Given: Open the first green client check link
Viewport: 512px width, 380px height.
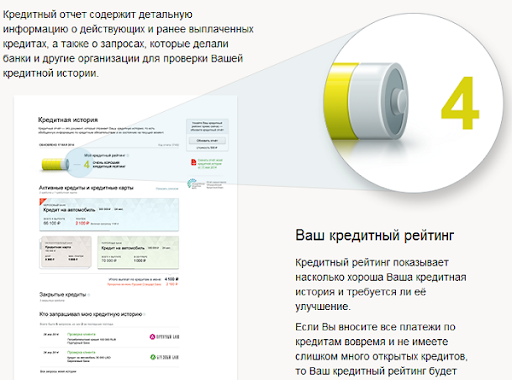Looking at the screenshot, I should click(x=81, y=334).
